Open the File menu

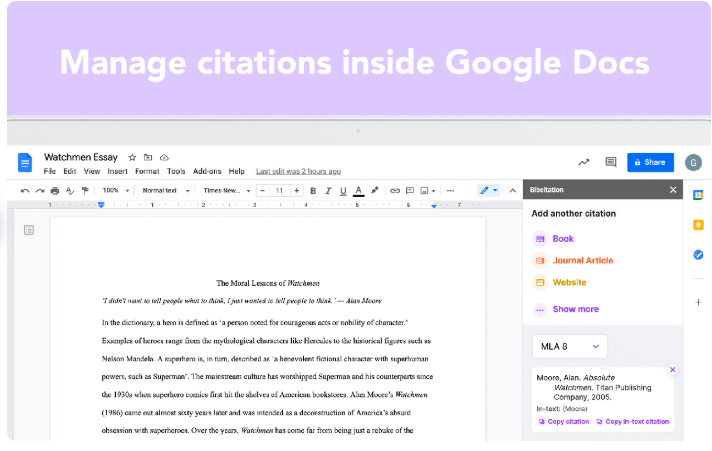click(49, 171)
